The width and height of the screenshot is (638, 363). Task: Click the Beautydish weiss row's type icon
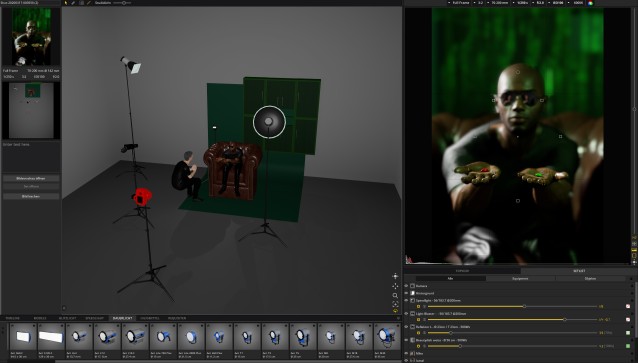[412, 340]
